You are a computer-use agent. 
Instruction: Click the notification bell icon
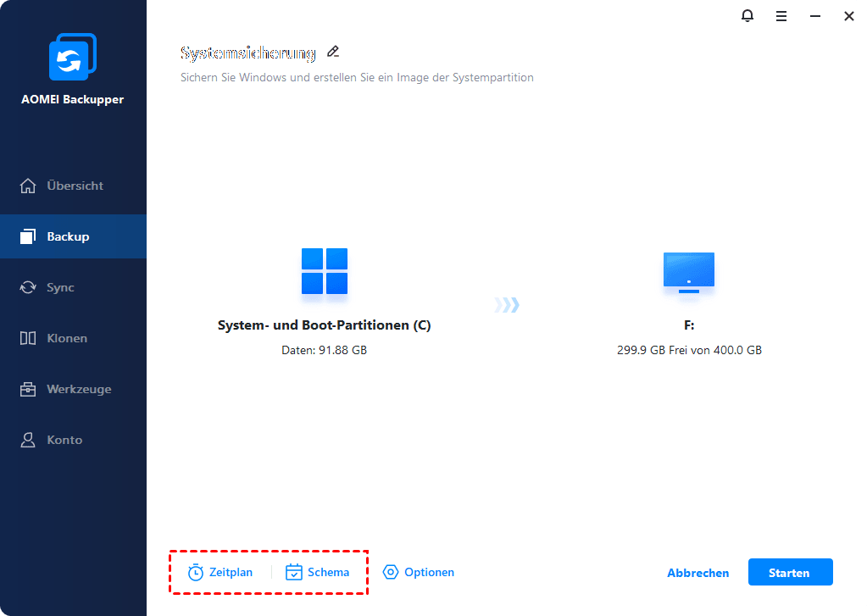click(747, 16)
